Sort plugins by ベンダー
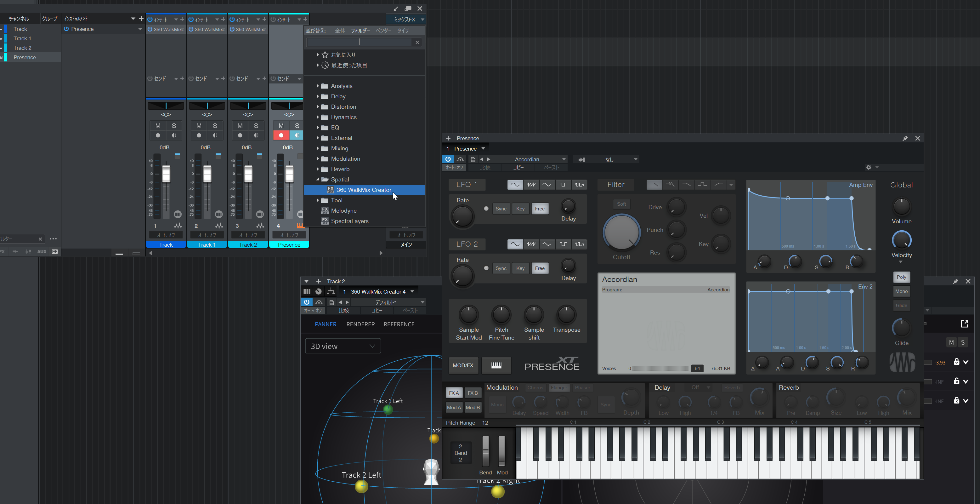The image size is (980, 504). tap(383, 31)
